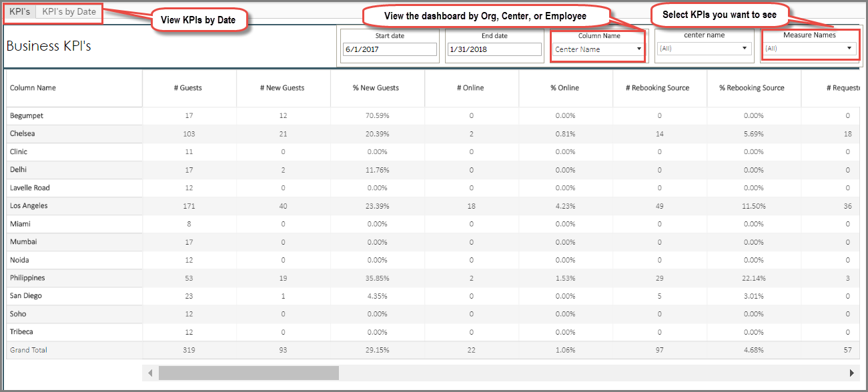Click the Start date input field
Screen dimensions: 868x392
tap(389, 49)
